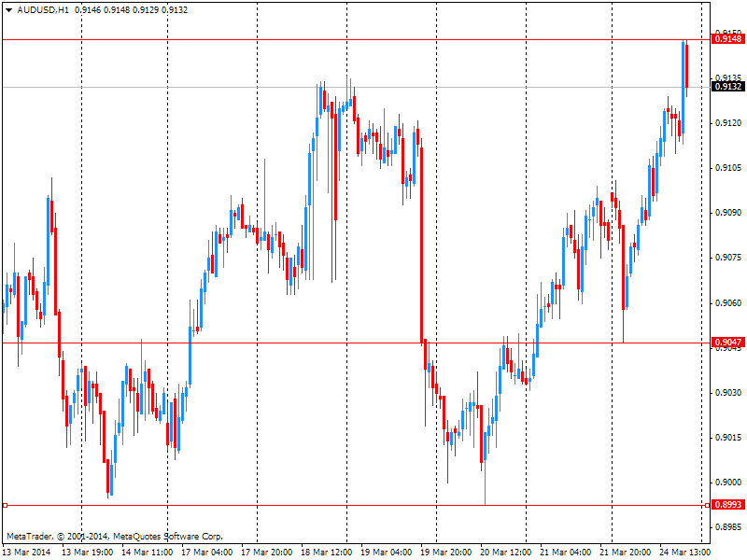Image resolution: width=747 pixels, height=560 pixels.
Task: Click the 0.9105 price scale value
Action: click(x=729, y=168)
